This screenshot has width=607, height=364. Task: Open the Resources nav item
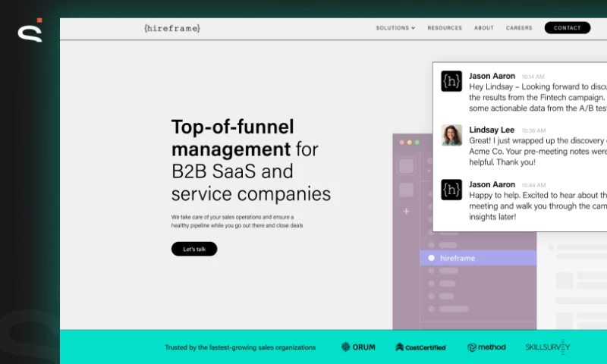(x=445, y=28)
